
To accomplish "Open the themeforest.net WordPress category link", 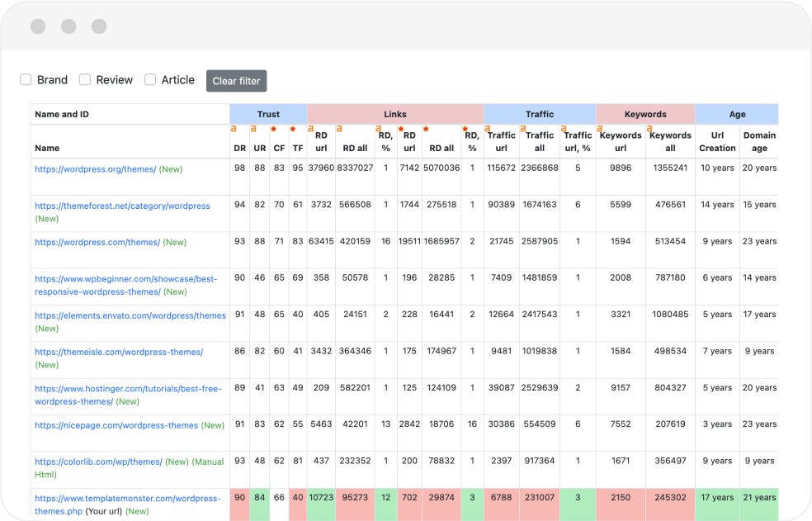I will point(122,206).
